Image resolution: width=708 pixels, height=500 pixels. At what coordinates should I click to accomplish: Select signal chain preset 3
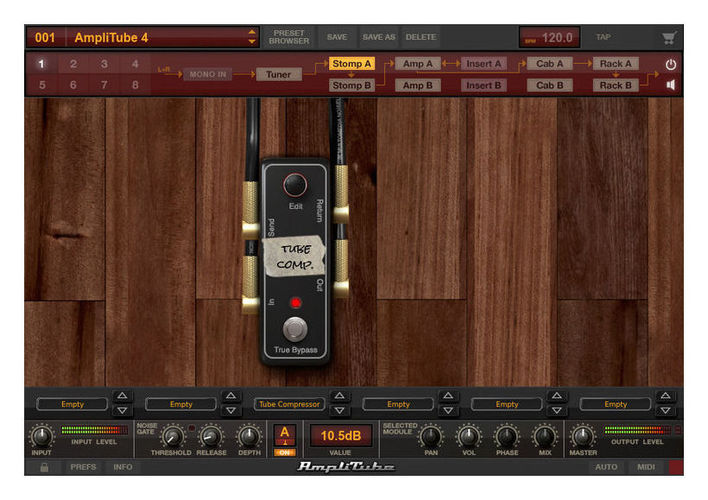104,64
